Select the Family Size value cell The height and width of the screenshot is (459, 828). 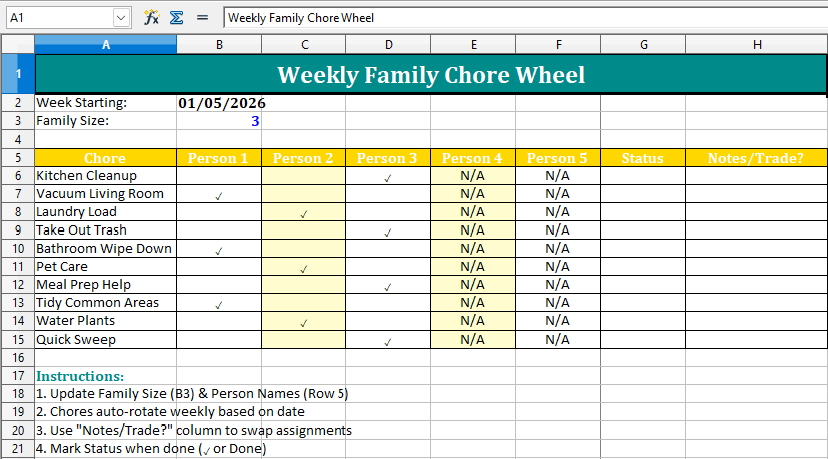[x=219, y=121]
